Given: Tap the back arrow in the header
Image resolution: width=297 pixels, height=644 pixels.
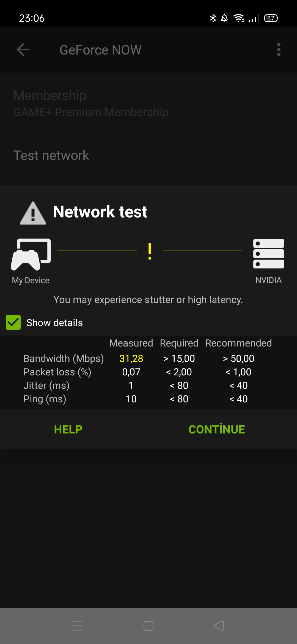Looking at the screenshot, I should pos(23,50).
